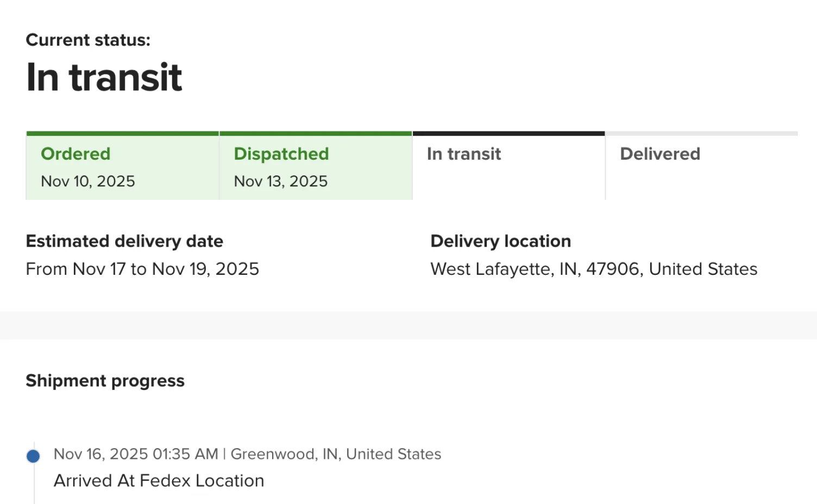Click the Nov 10, 2025 ordered date

[x=88, y=181]
